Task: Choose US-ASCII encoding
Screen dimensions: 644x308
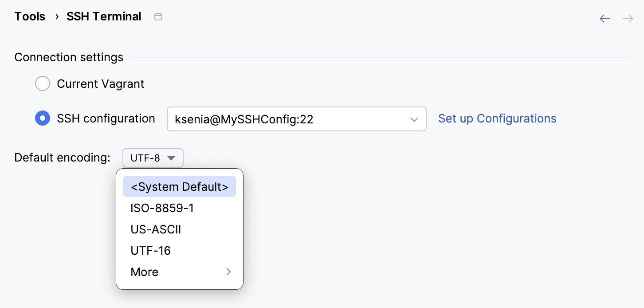Action: (156, 229)
